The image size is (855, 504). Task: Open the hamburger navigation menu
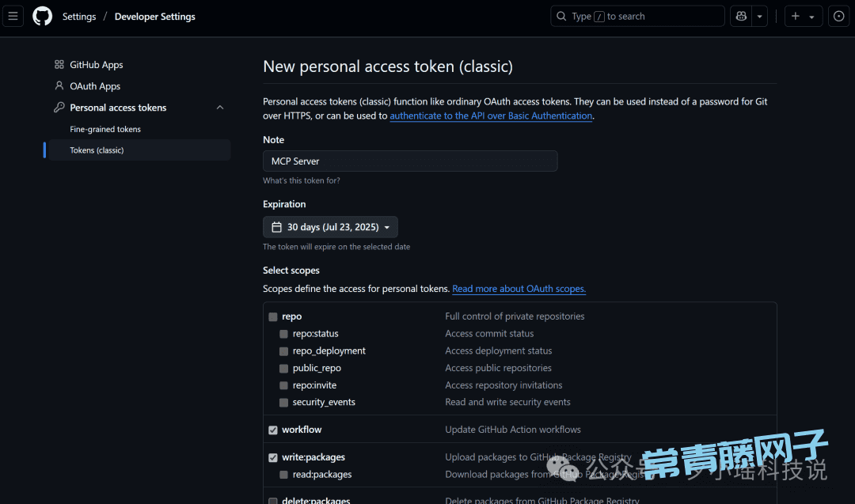coord(13,17)
